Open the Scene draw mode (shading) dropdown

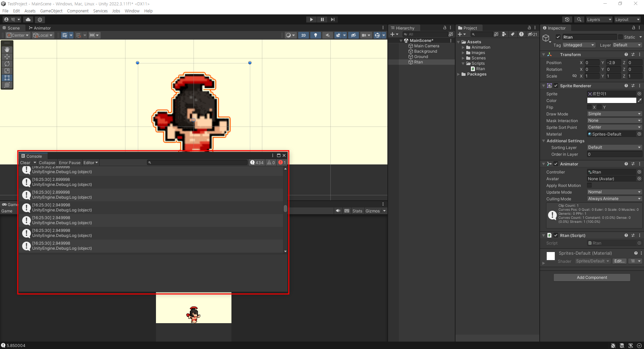point(290,35)
